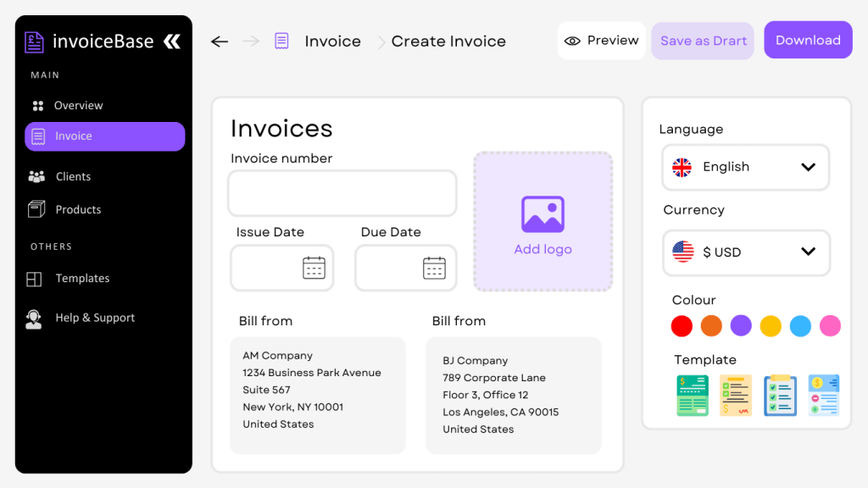The height and width of the screenshot is (488, 868).
Task: Click the Products box icon
Action: (x=36, y=209)
